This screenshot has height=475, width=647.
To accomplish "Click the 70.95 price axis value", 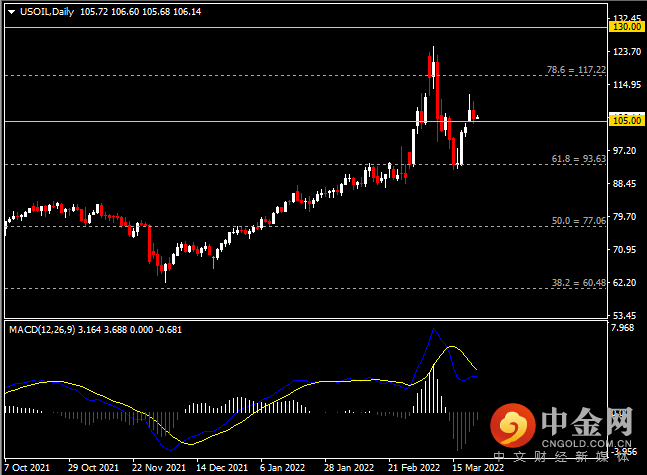I will (625, 249).
